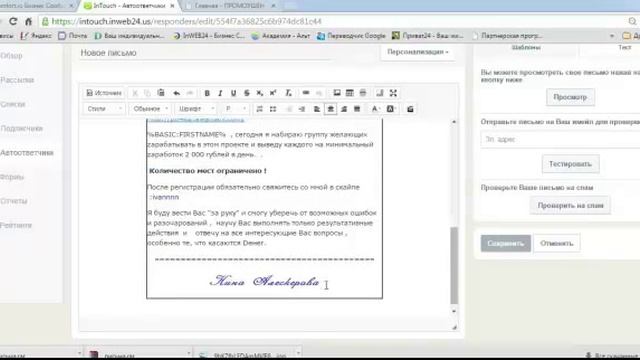The height and width of the screenshot is (360, 640).
Task: Insert a horizontal line
Action: (x=362, y=93)
